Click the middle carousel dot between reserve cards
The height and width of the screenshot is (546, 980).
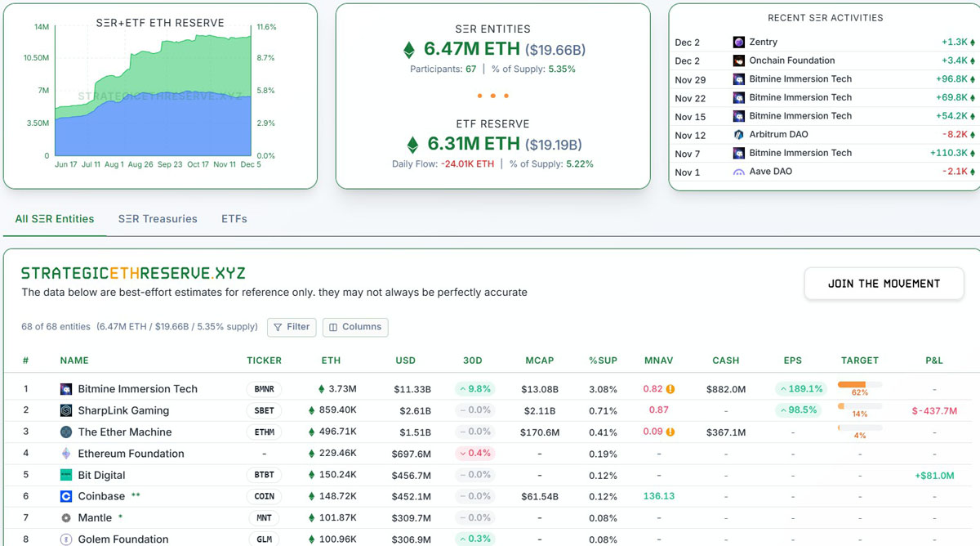coord(493,95)
